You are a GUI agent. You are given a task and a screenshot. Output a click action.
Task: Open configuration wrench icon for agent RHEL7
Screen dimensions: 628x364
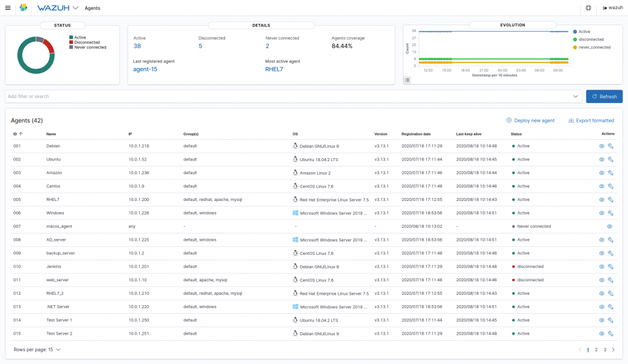pyautogui.click(x=610, y=200)
